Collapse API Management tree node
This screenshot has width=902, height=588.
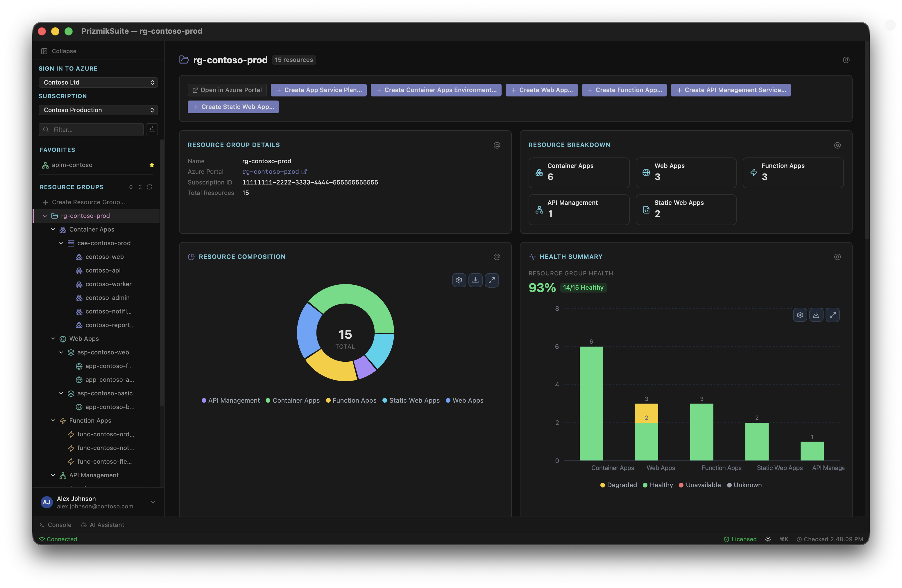53,475
